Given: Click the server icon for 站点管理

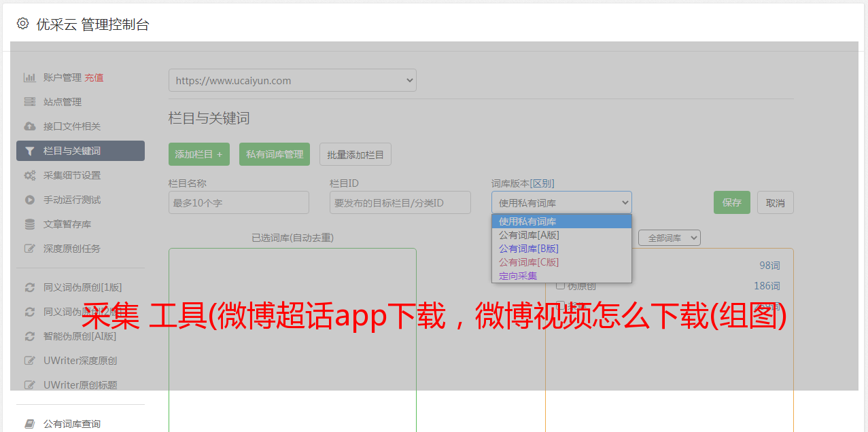Looking at the screenshot, I should click(29, 102).
